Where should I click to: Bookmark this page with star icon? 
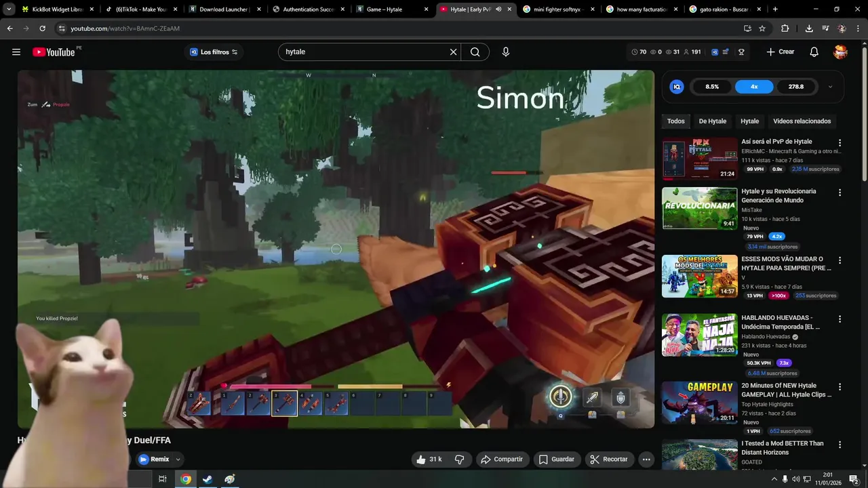(x=762, y=28)
